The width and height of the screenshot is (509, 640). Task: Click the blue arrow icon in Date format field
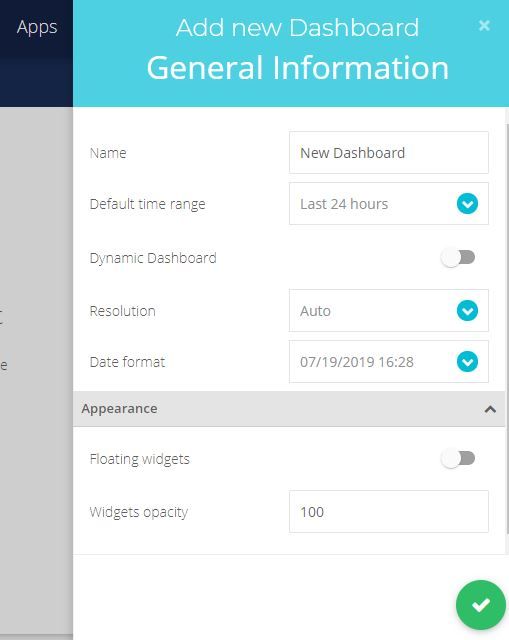[x=467, y=362]
